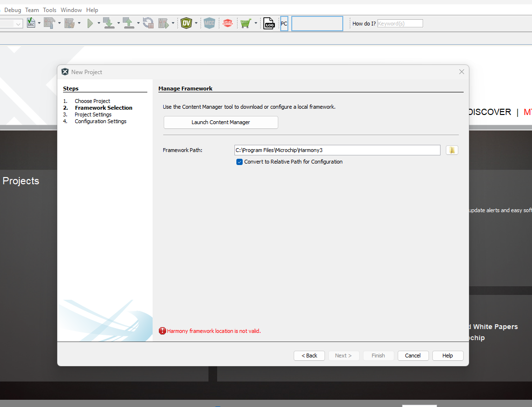
Task: Browse for the framework path folder icon
Action: pos(452,150)
